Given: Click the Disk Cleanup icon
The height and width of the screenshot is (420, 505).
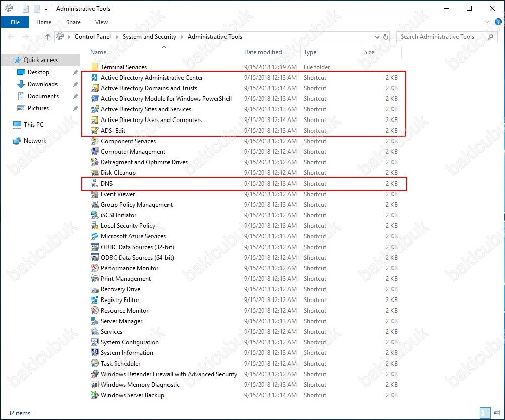Looking at the screenshot, I should (x=94, y=173).
